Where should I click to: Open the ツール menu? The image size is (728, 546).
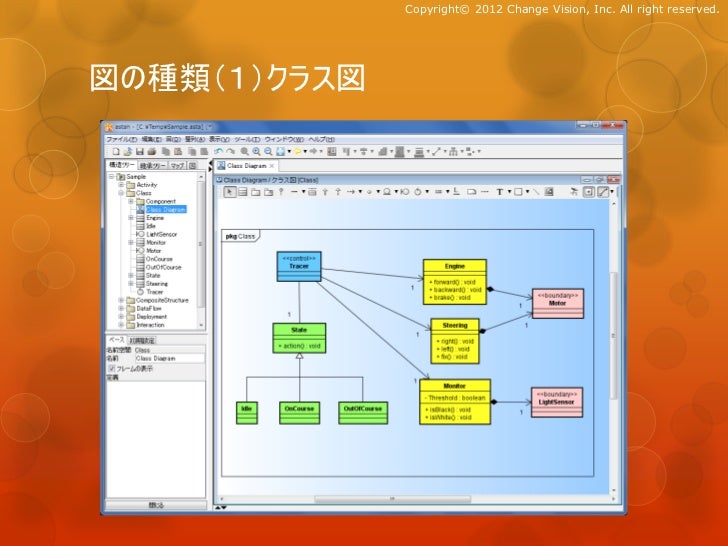pos(247,139)
